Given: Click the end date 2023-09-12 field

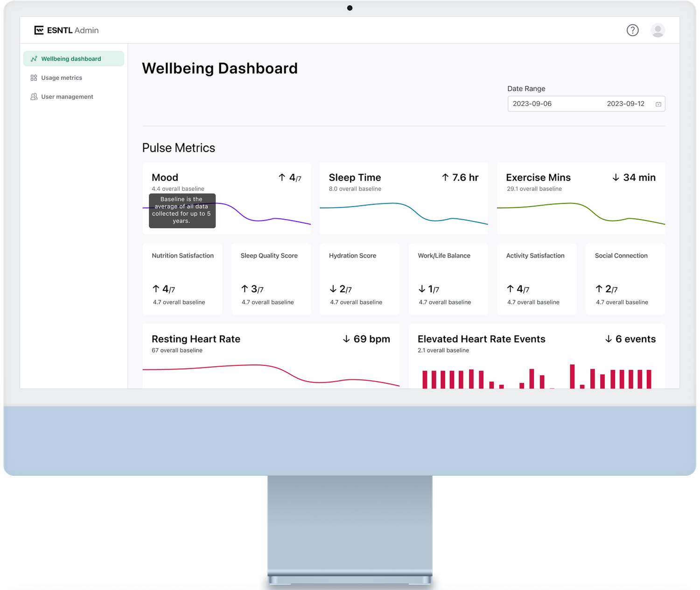Looking at the screenshot, I should coord(625,104).
